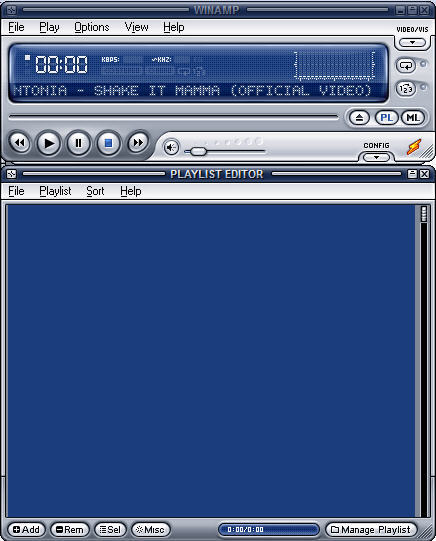The height and width of the screenshot is (541, 436).
Task: Toggle repeat mode button
Action: tap(406, 65)
